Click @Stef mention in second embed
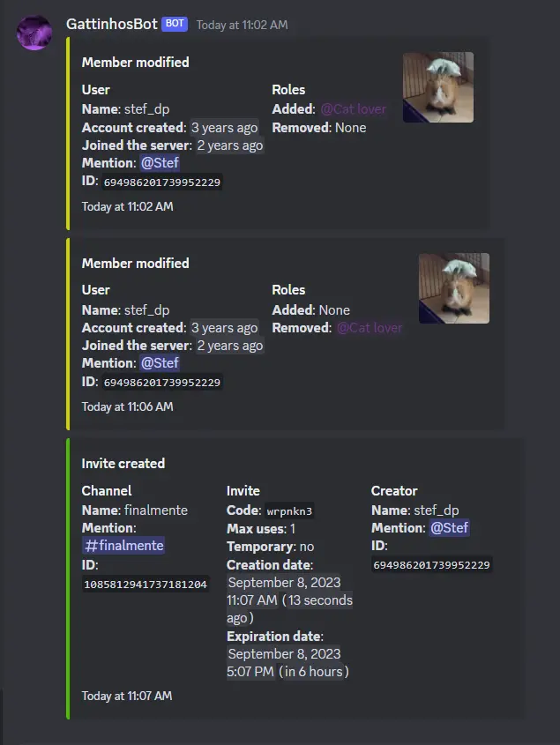 pos(160,363)
